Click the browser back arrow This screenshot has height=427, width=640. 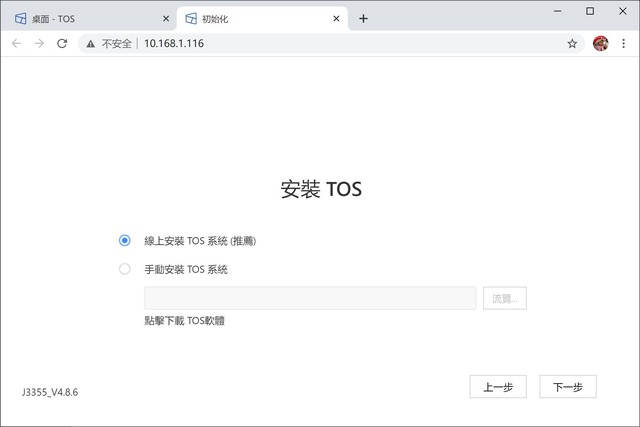(x=16, y=43)
